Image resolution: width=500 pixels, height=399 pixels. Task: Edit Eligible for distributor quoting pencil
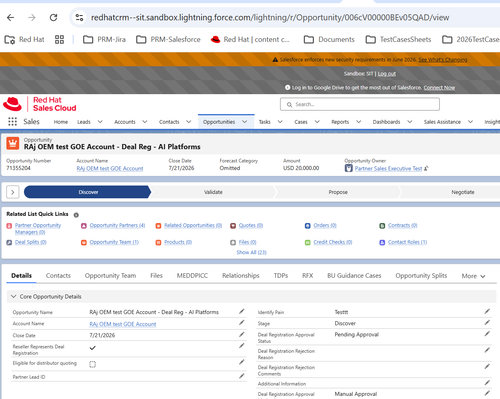pyautogui.click(x=242, y=362)
